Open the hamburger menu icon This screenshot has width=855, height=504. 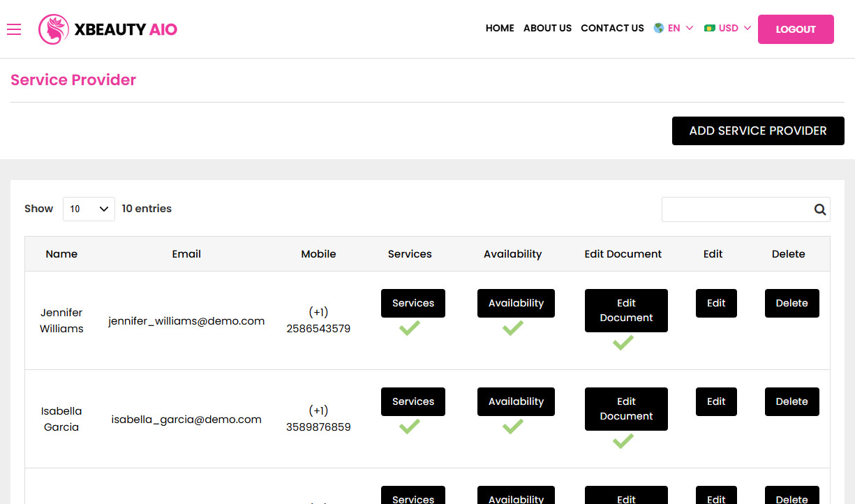point(14,29)
